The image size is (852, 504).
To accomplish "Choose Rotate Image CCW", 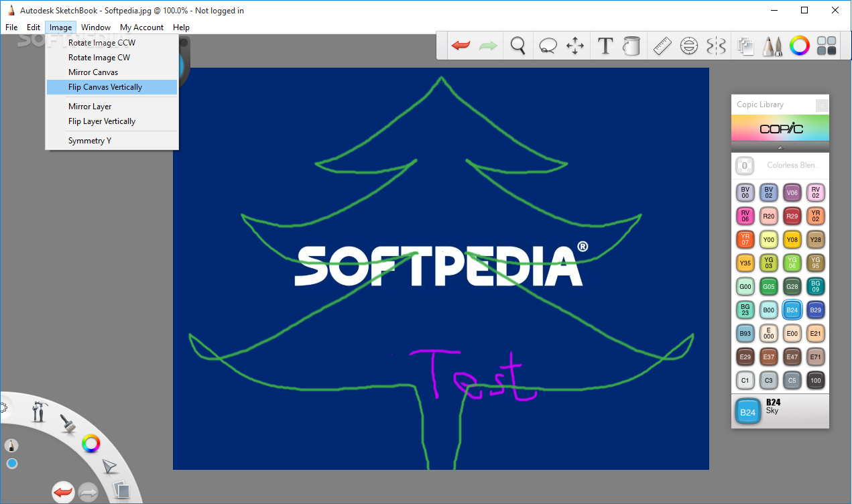I will tap(112, 43).
